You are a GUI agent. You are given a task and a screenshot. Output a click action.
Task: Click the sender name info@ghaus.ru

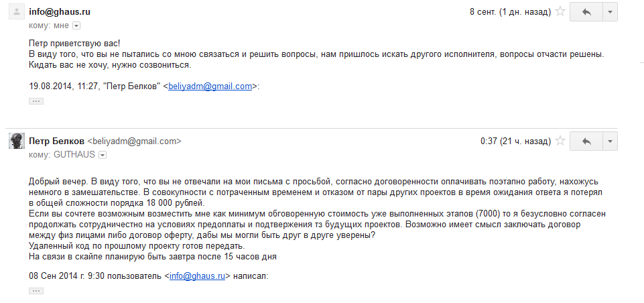click(x=59, y=11)
